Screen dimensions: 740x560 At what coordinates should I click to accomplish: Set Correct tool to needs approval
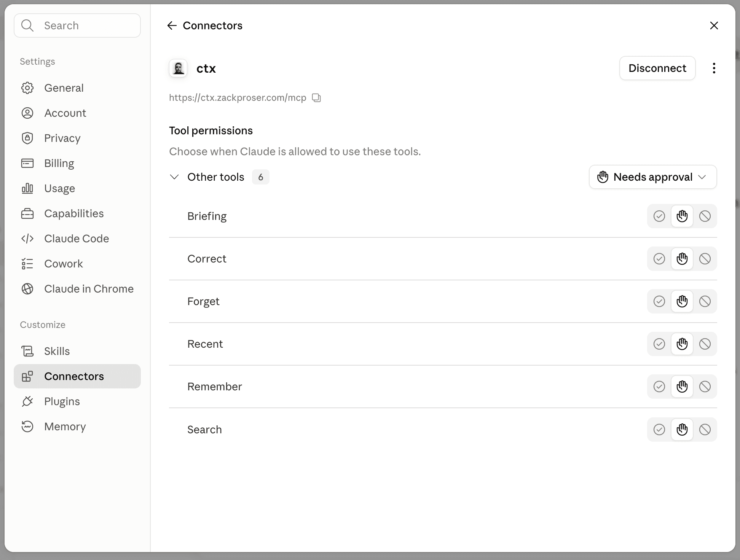point(682,259)
